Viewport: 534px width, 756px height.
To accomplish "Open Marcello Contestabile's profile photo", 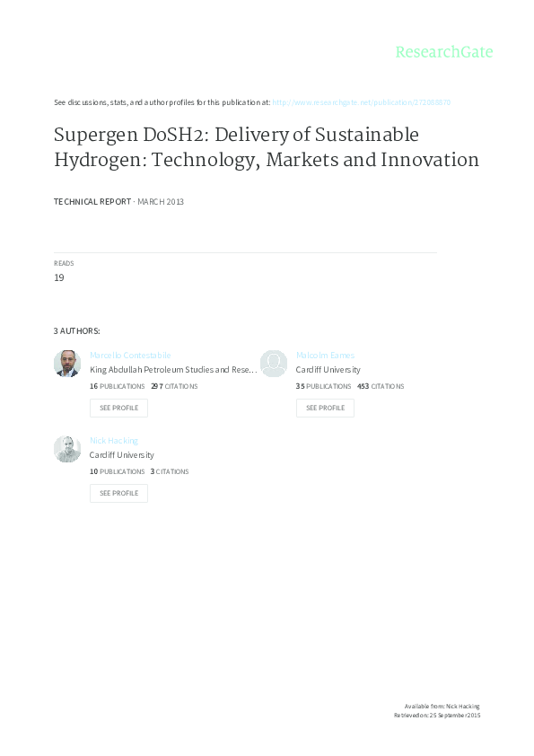I will (x=67, y=364).
